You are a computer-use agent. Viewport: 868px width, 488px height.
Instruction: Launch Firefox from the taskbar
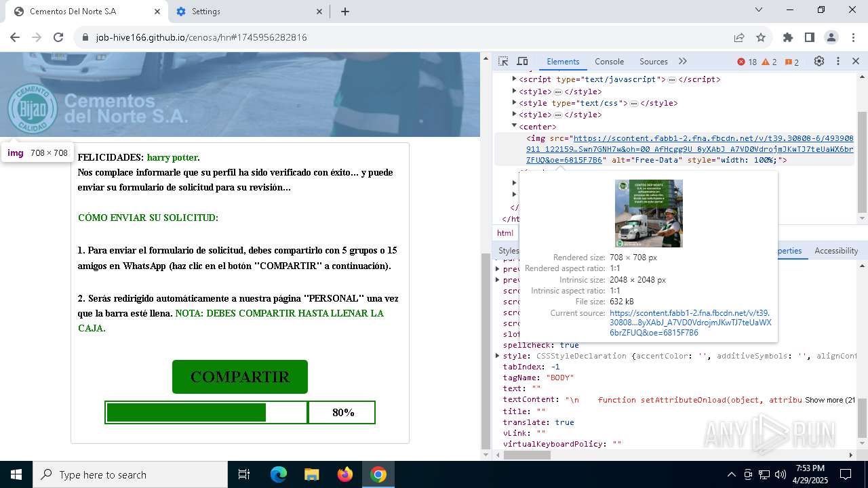coord(345,474)
